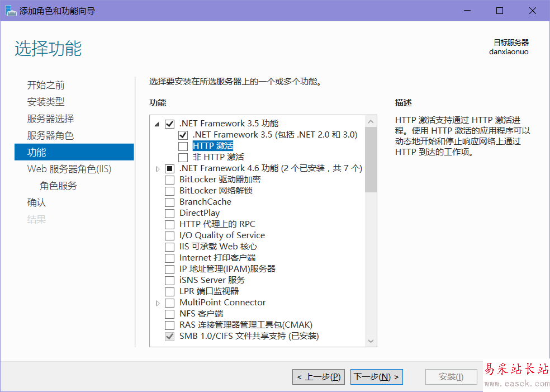Select the 功能 step in sidebar
This screenshot has height=392, width=550.
point(74,152)
